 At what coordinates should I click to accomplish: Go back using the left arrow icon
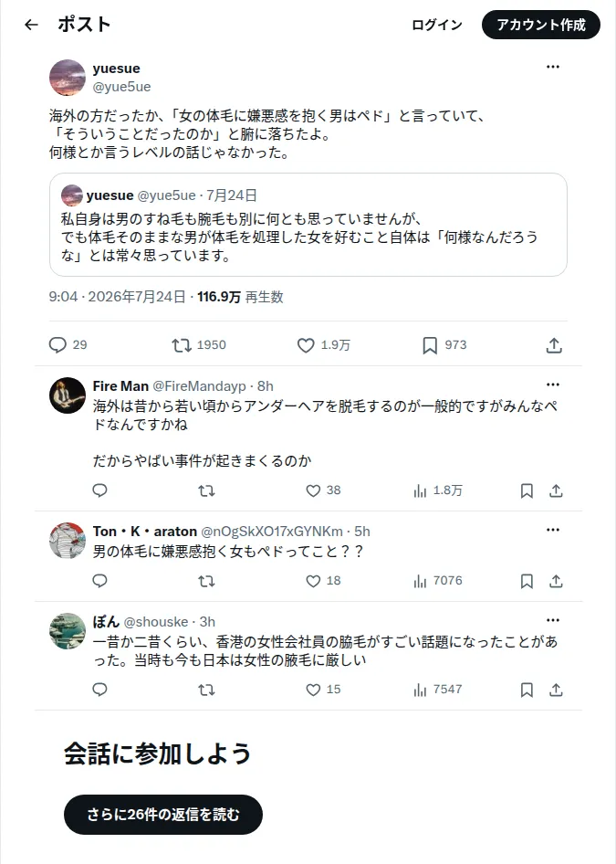[31, 25]
